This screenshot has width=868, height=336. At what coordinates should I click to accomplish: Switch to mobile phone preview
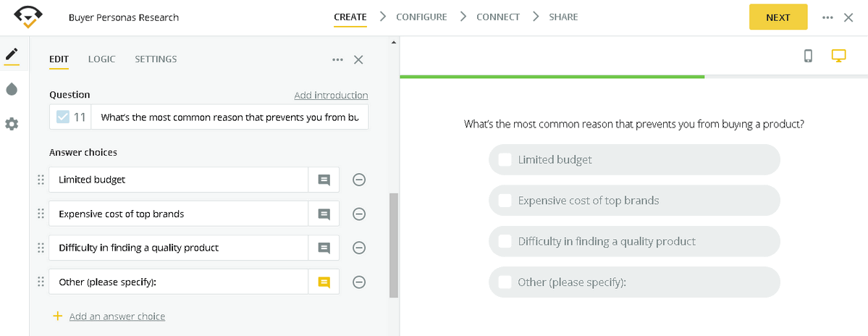(808, 56)
